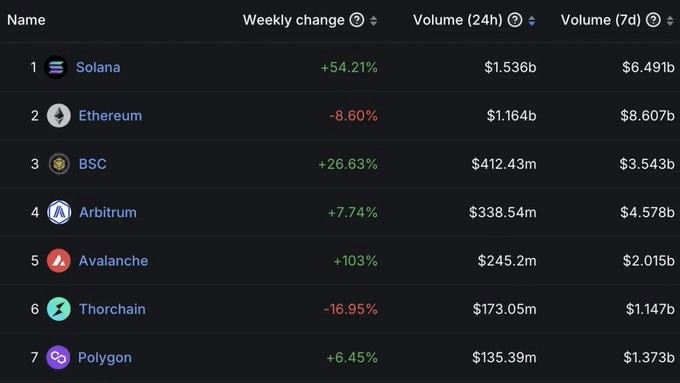Click the red Avalanche logo icon

point(59,261)
